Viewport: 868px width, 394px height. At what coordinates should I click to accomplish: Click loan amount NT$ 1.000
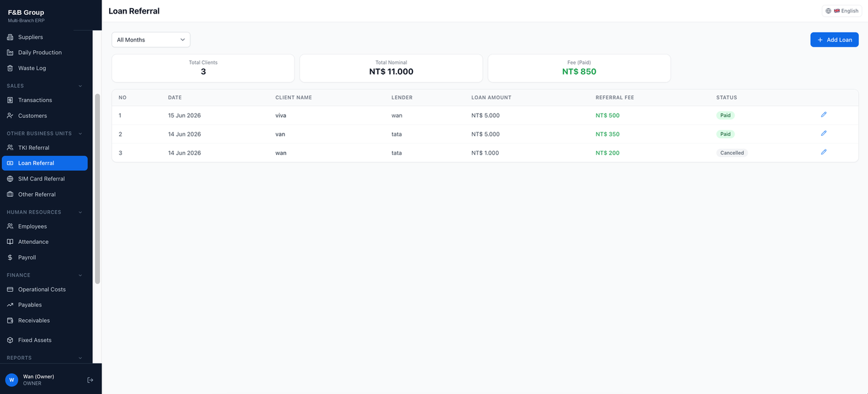click(x=485, y=153)
